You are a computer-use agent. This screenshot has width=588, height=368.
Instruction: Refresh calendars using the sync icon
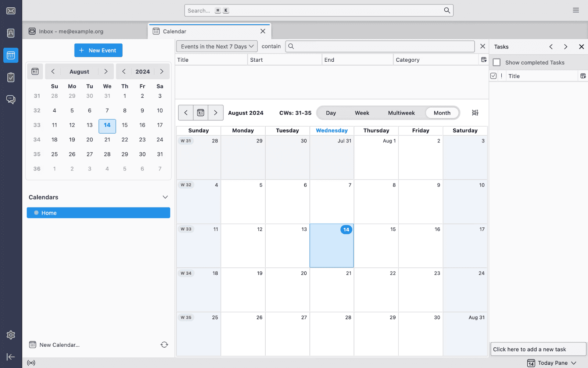[164, 344]
